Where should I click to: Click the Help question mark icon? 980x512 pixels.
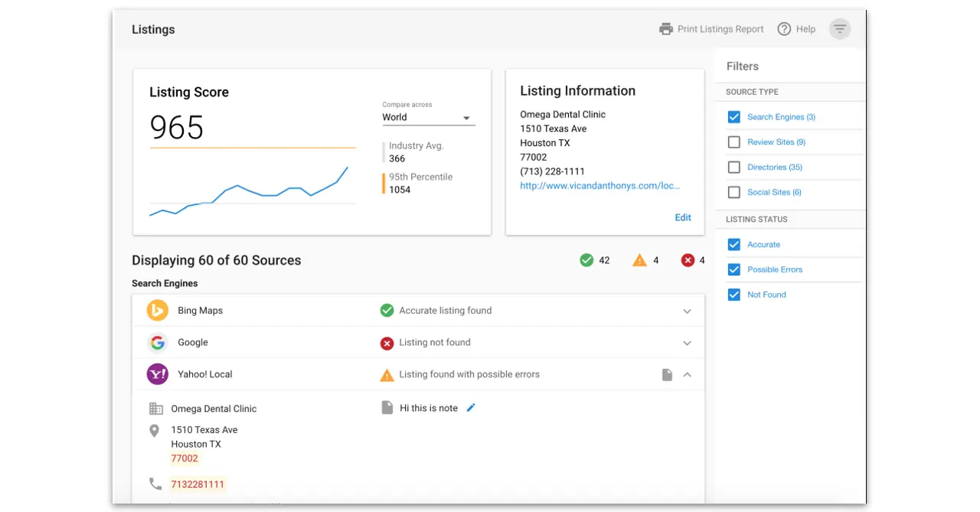click(784, 29)
